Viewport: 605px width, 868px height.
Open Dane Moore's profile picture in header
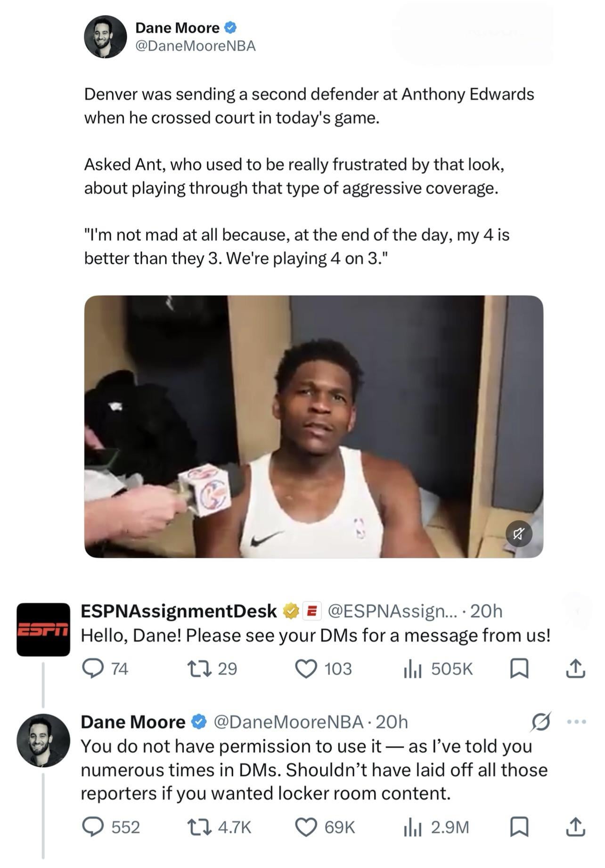[x=106, y=37]
